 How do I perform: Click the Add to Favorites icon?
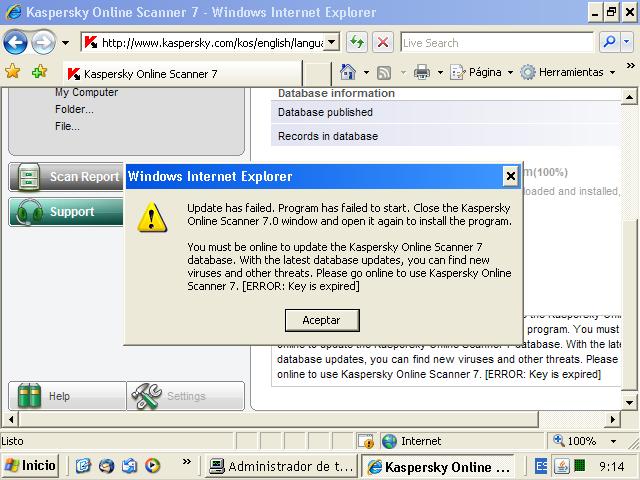click(x=39, y=72)
